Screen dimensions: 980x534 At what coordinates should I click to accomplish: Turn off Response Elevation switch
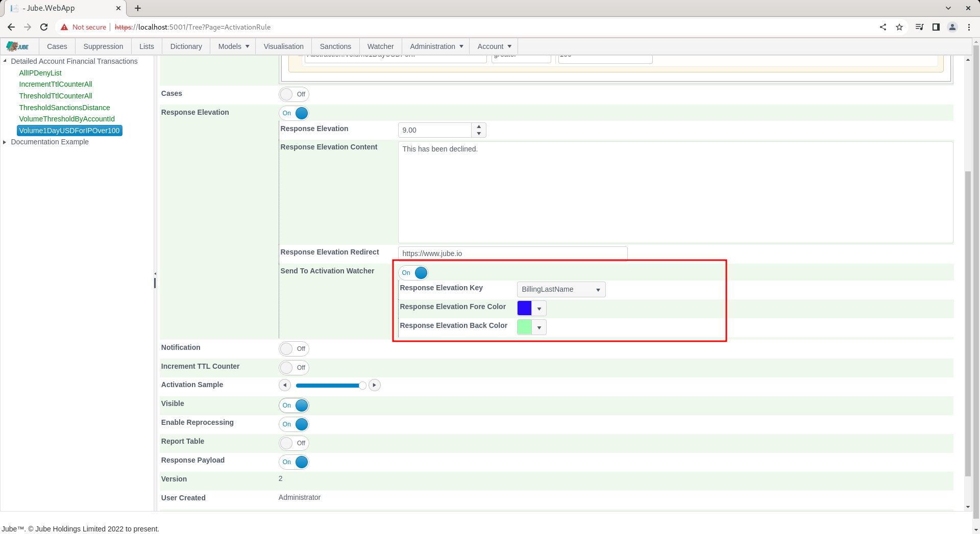pos(294,113)
